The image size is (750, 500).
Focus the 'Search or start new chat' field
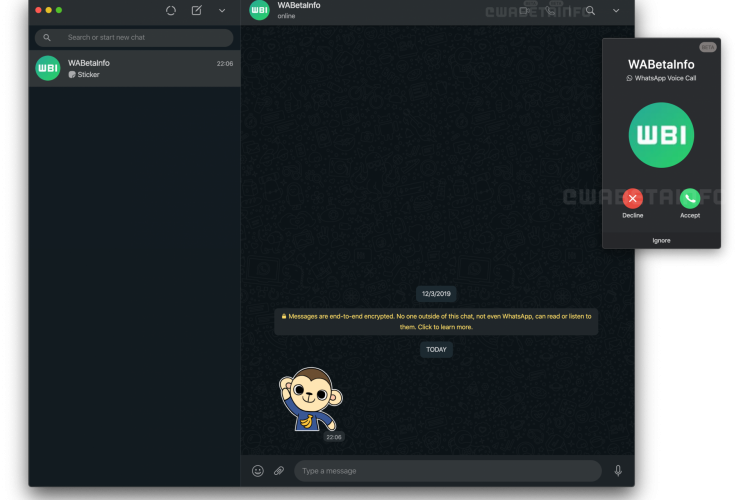click(140, 38)
